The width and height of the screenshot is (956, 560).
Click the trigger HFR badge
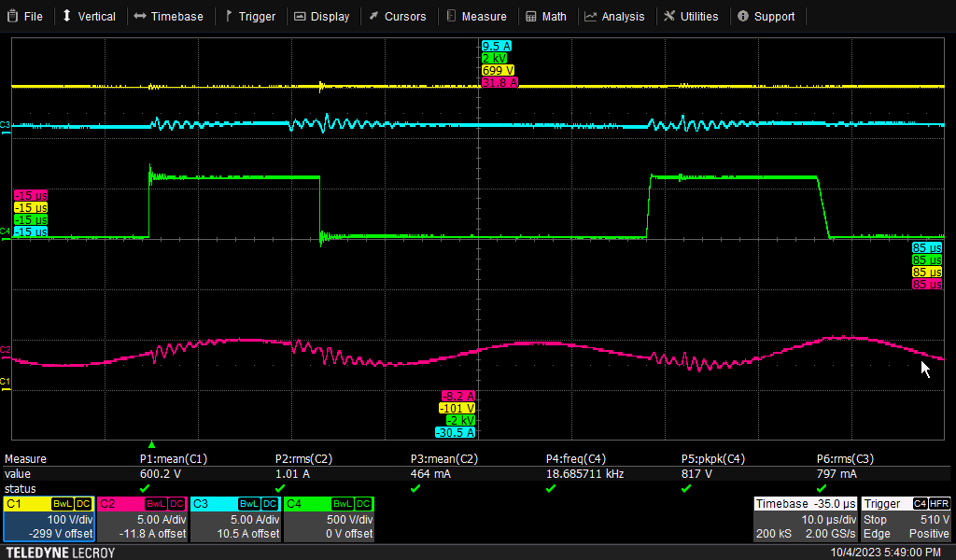[939, 503]
